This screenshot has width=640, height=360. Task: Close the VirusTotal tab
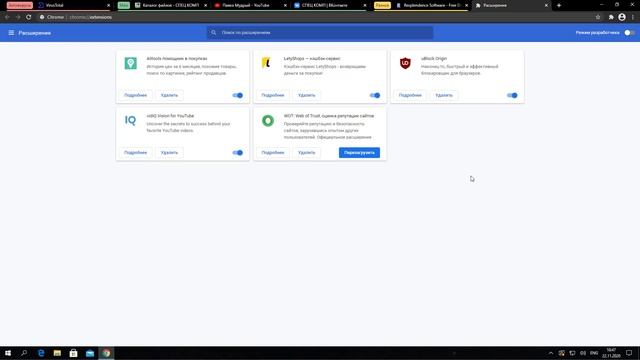[x=109, y=5]
